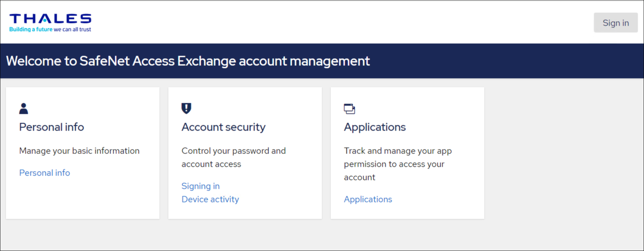
Task: Open the blue Personal info link
Action: pyautogui.click(x=44, y=173)
